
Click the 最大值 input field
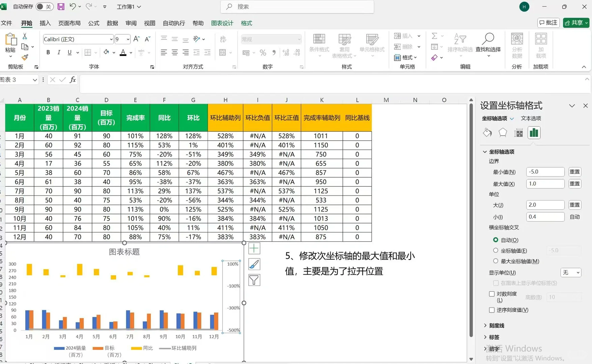click(x=545, y=184)
